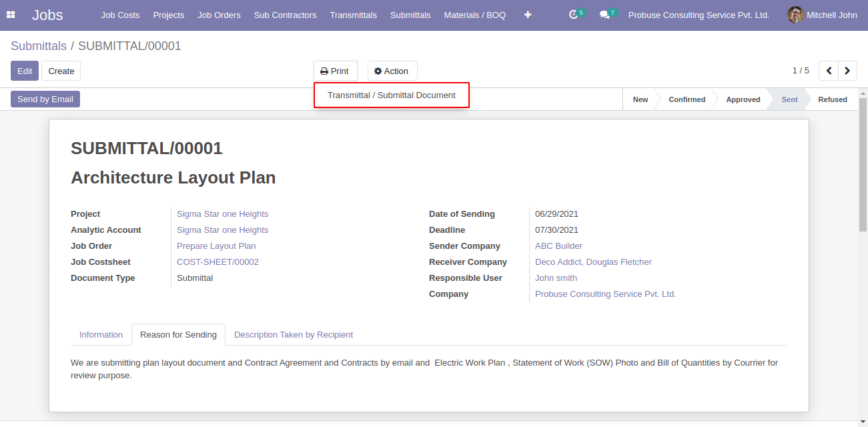Open Description Taken by Recipient tab
Image resolution: width=868 pixels, height=427 pixels.
[294, 335]
